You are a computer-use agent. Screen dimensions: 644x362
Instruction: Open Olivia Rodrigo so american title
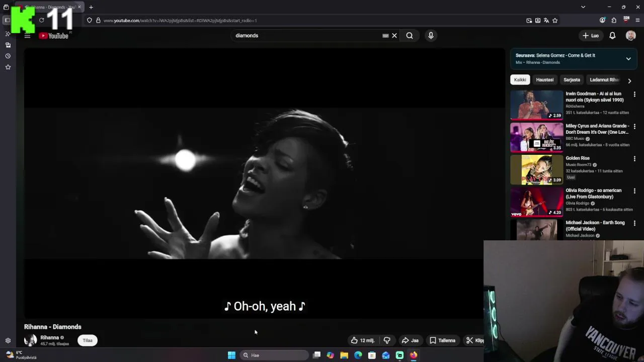594,194
